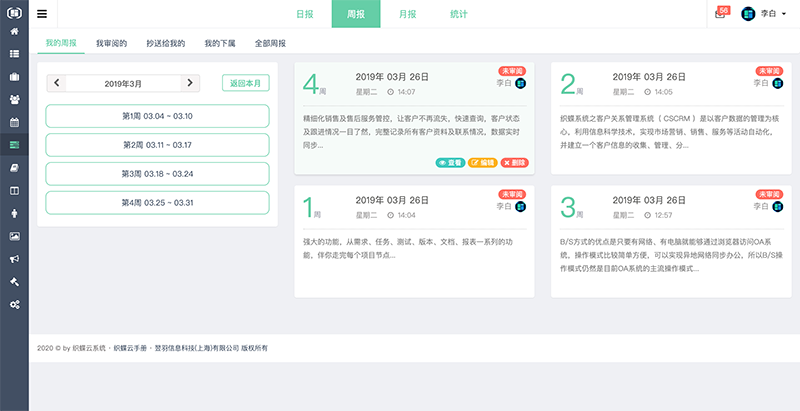
Task: Switch to 月报 tab
Action: (x=407, y=14)
